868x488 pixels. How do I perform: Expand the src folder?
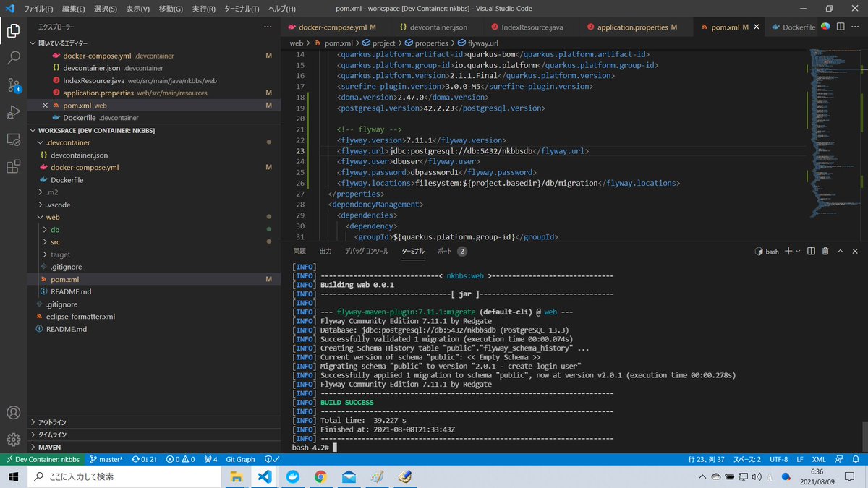click(x=153, y=242)
